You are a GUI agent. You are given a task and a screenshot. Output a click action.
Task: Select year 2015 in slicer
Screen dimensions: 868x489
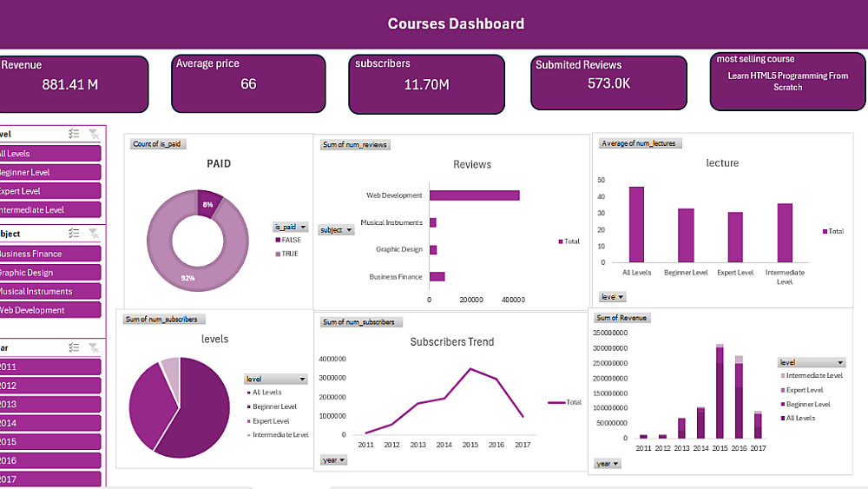point(49,442)
